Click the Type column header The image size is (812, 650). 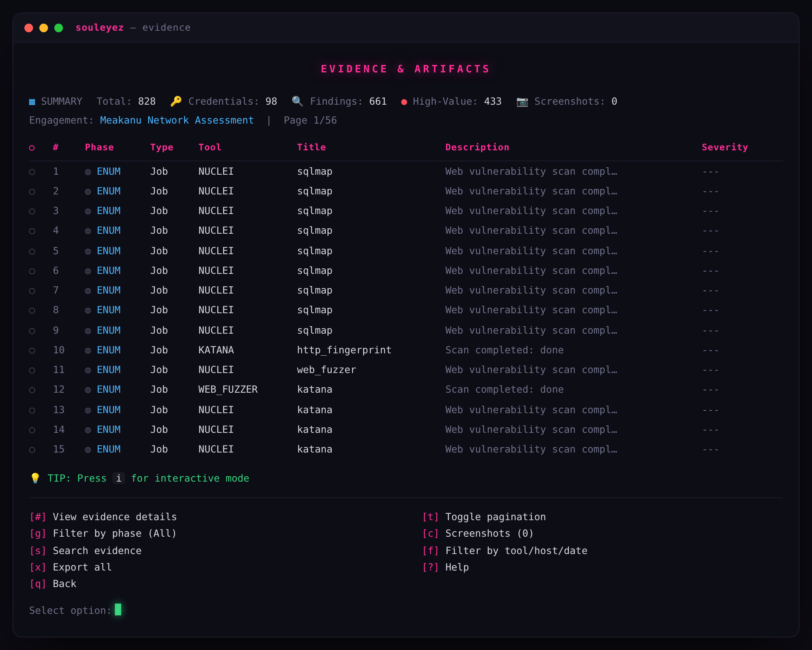click(162, 147)
